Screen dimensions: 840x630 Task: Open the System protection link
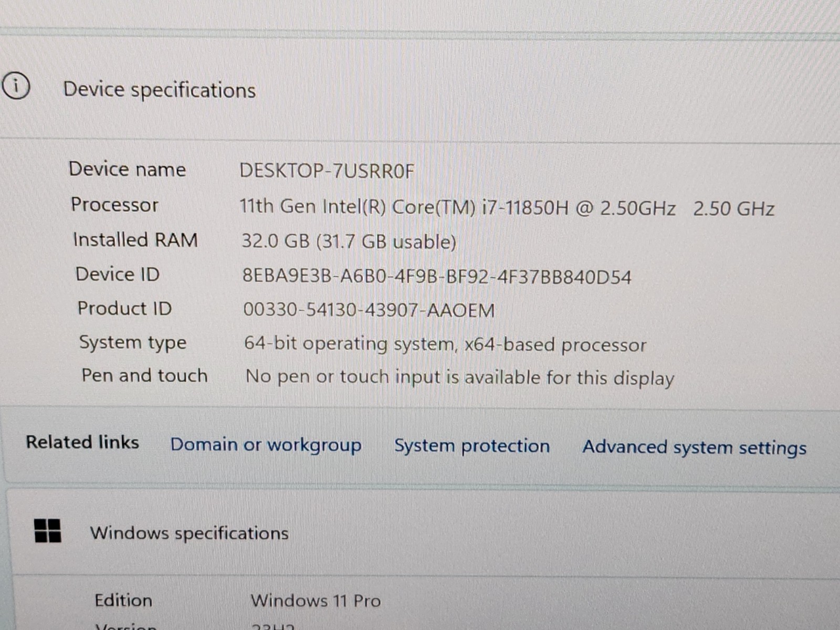point(472,446)
